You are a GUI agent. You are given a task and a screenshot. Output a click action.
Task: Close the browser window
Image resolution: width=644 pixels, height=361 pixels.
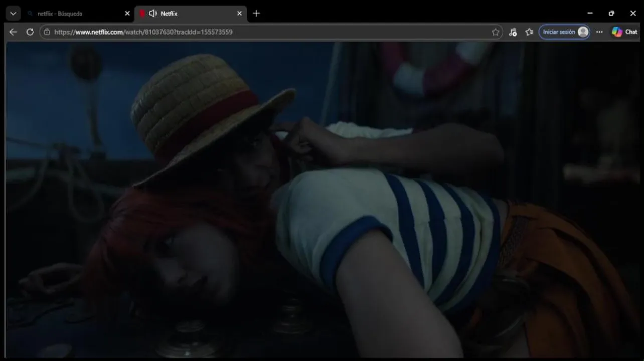[633, 14]
